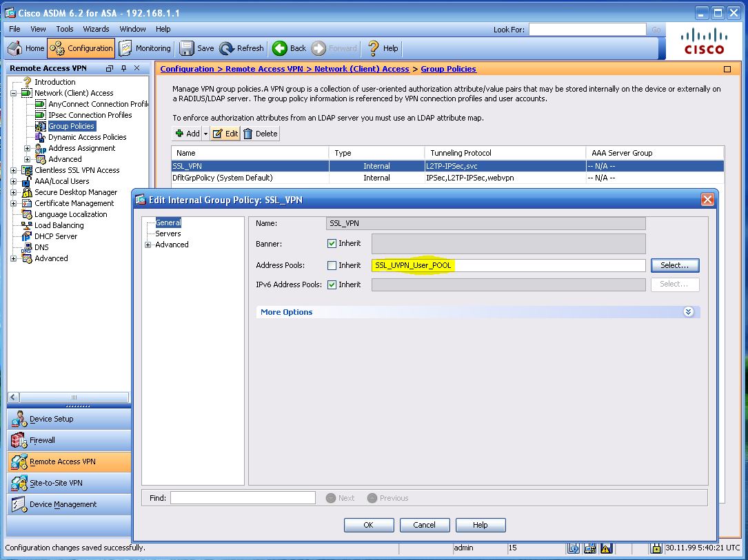Viewport: 748px width, 560px height.
Task: Toggle Banner Inherit checkbox
Action: click(x=332, y=244)
